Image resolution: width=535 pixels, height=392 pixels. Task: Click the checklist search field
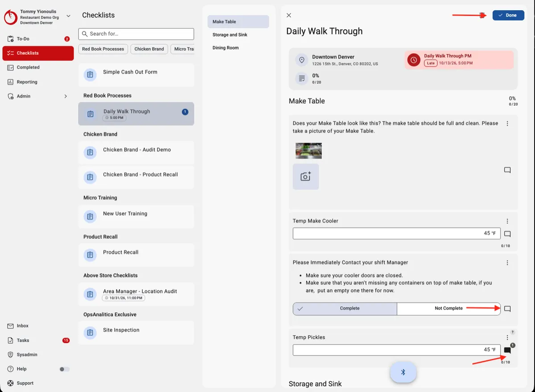[x=136, y=34]
